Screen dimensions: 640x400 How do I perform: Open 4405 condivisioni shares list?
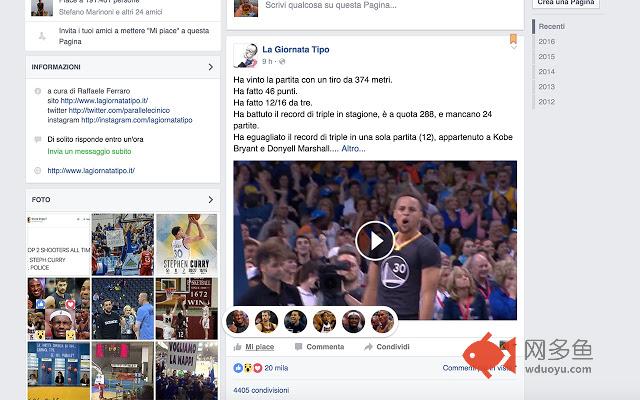(261, 390)
